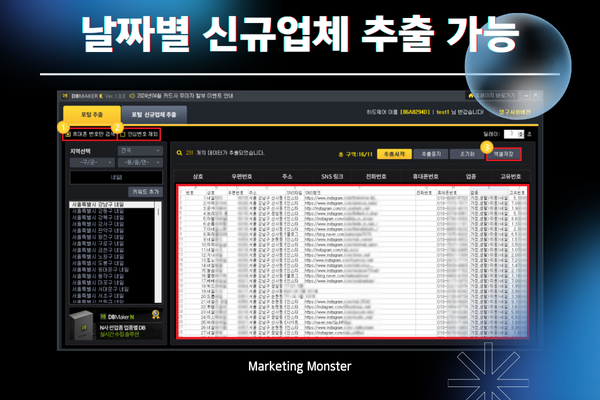Click the 휴대폰번호 column header

[x=425, y=176]
